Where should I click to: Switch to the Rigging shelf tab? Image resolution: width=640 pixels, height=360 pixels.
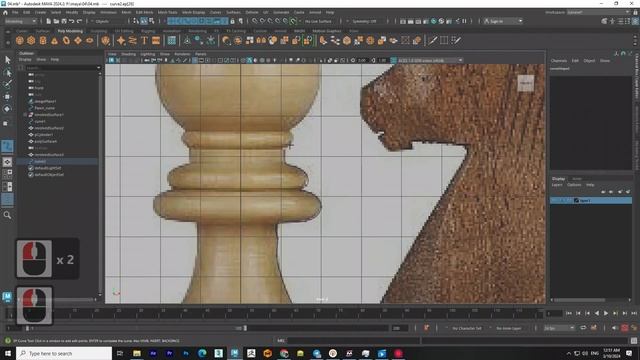[148, 31]
